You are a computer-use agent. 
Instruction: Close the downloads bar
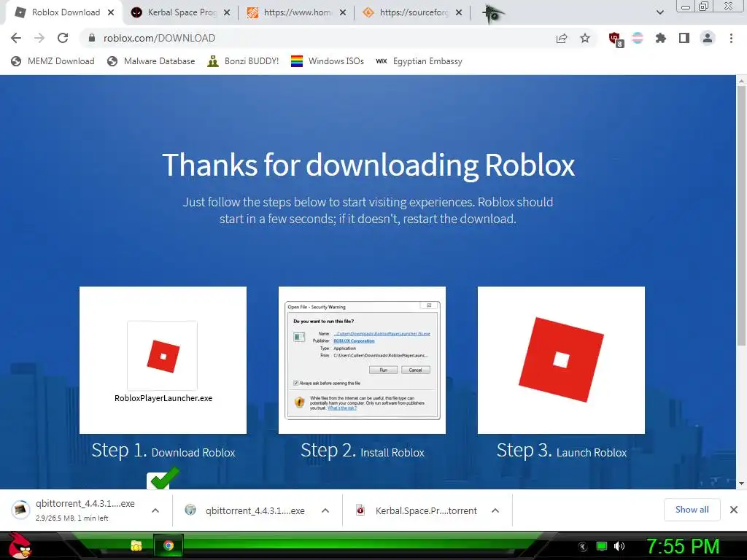coord(734,510)
